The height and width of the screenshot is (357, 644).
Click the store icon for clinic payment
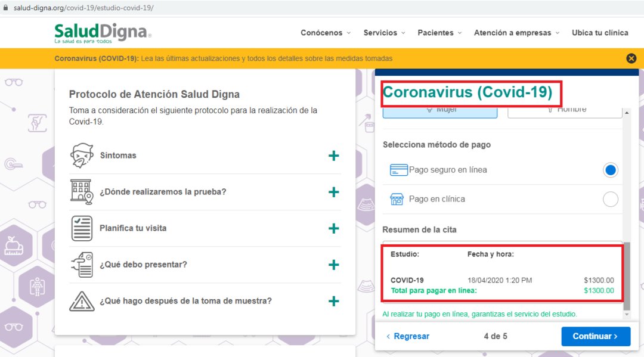pos(397,199)
